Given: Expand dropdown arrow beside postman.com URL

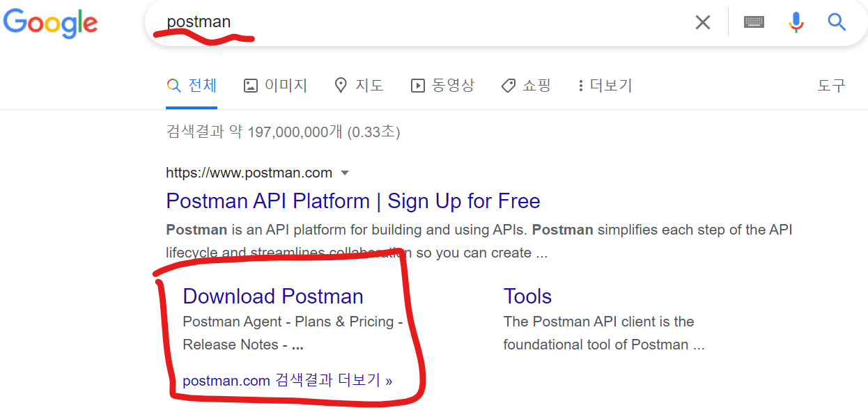Looking at the screenshot, I should (x=344, y=173).
